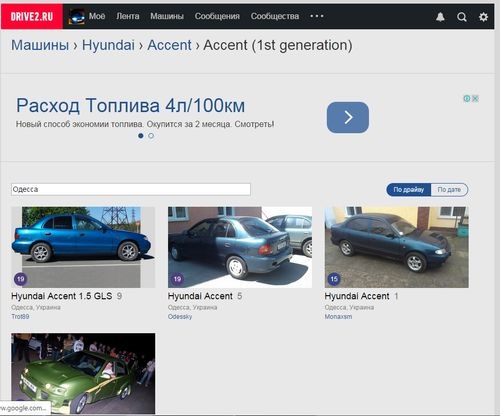The height and width of the screenshot is (416, 500).
Task: Open the user avatar profile icon
Action: coord(76,16)
